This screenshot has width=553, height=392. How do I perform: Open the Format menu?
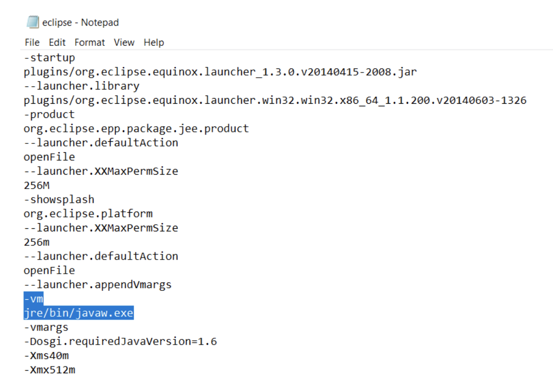(89, 42)
